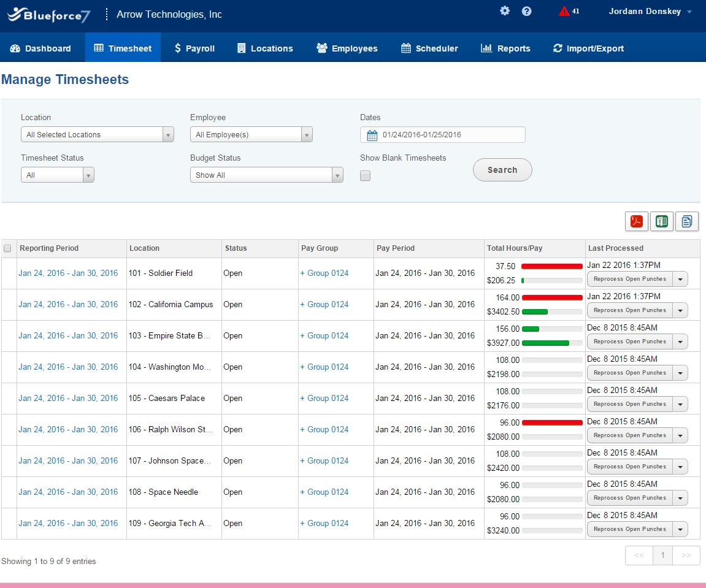Check the row checkbox for 101 - Soldier Field
The width and height of the screenshot is (706, 588).
click(8, 273)
